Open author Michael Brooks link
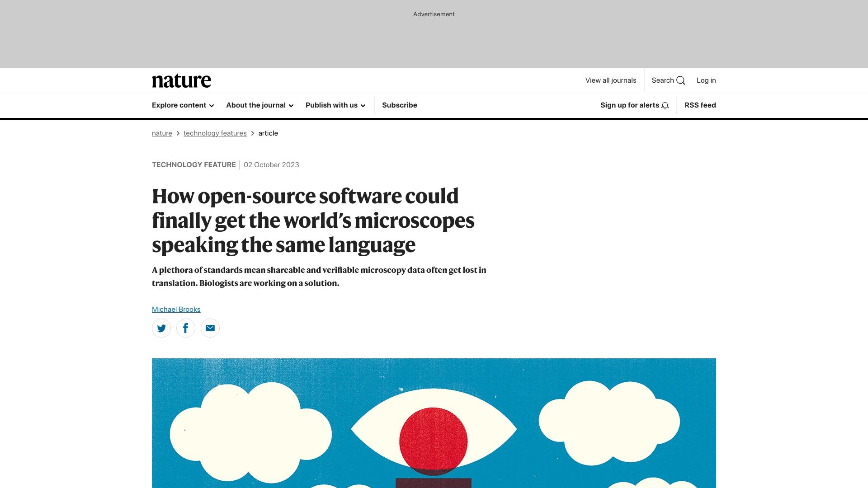This screenshot has width=868, height=488. [x=176, y=310]
